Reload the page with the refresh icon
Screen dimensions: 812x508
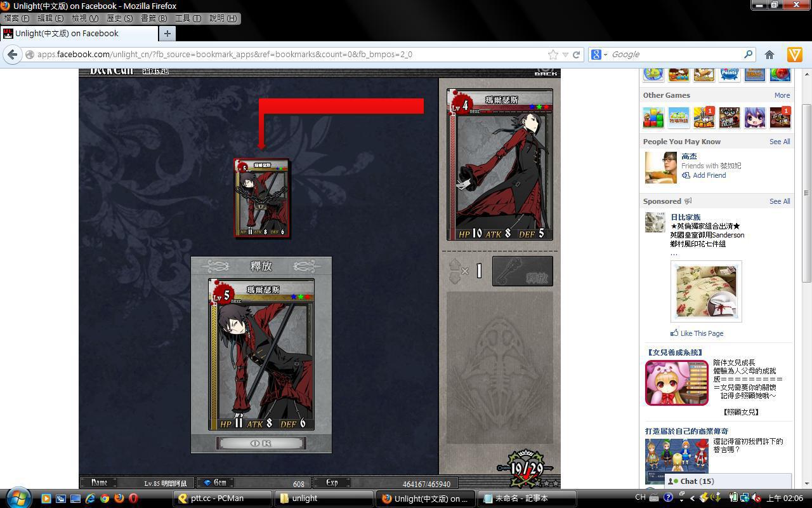point(576,55)
